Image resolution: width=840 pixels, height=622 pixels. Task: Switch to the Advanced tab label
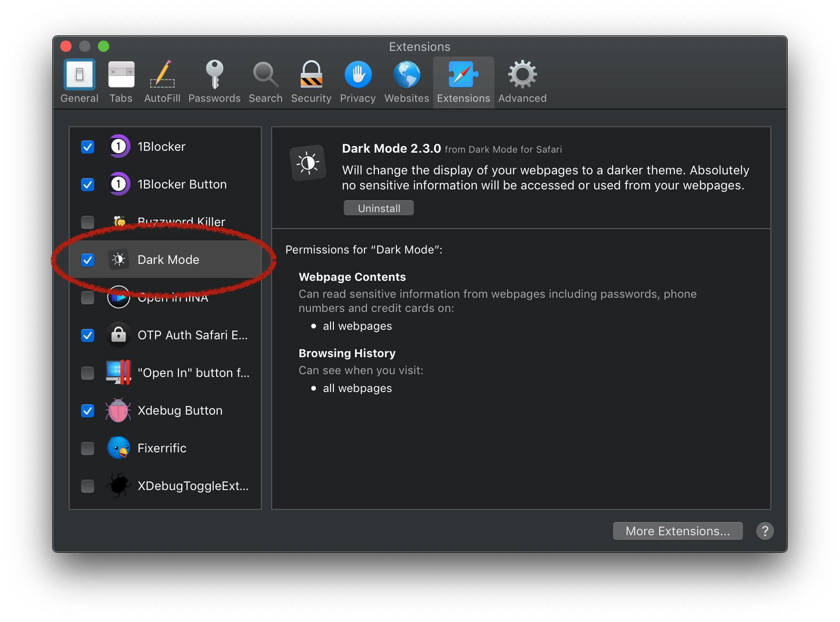click(522, 98)
